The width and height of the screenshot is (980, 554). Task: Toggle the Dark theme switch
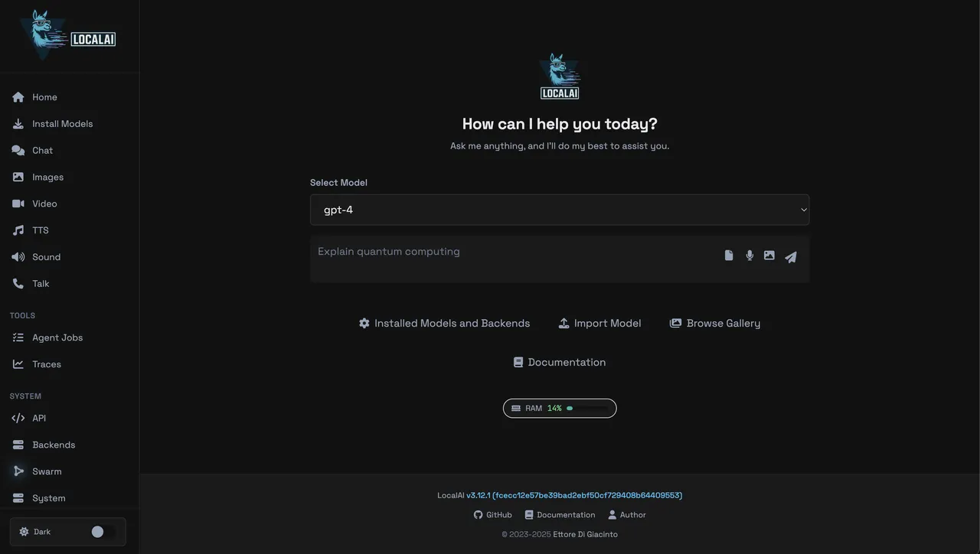point(103,532)
